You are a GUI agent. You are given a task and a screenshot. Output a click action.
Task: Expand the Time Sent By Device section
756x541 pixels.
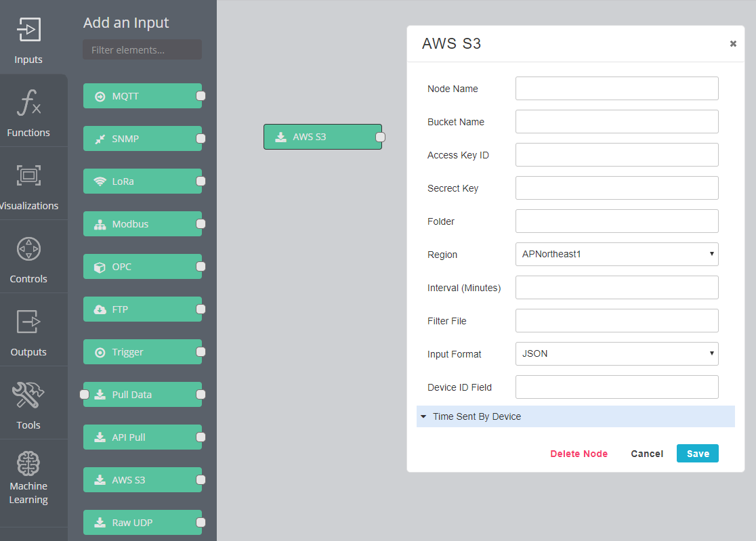[x=575, y=416]
